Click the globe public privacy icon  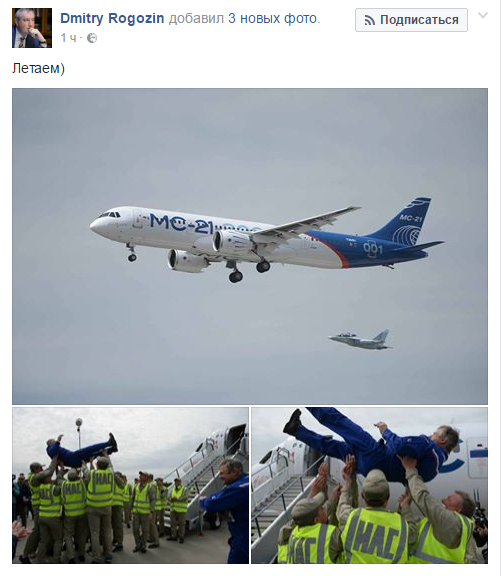pos(92,38)
